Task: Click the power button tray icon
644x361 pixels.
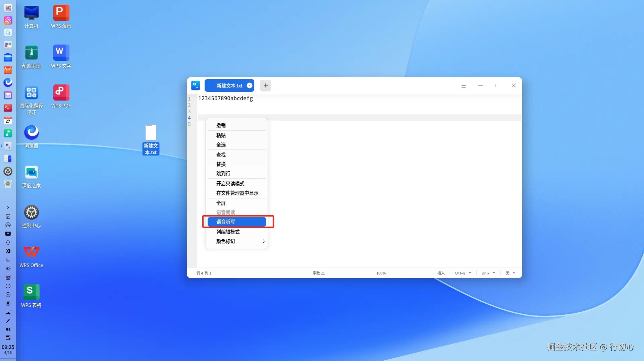Action: 8,286
